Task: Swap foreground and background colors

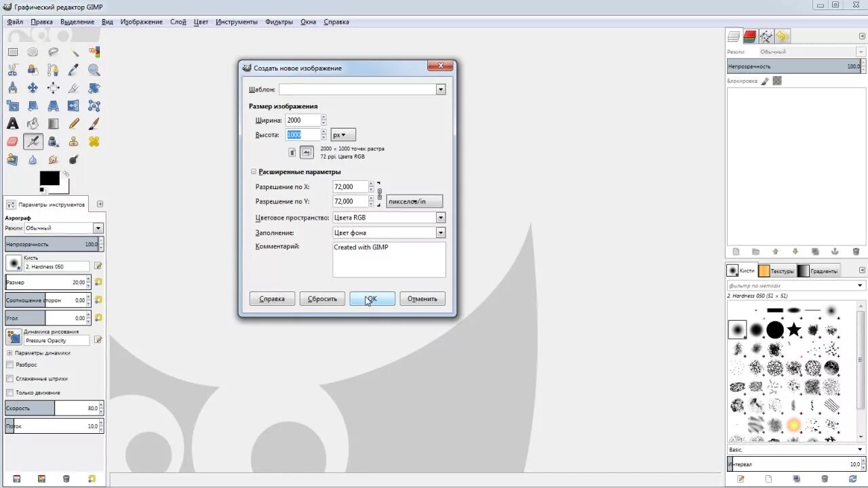Action: 65,174
